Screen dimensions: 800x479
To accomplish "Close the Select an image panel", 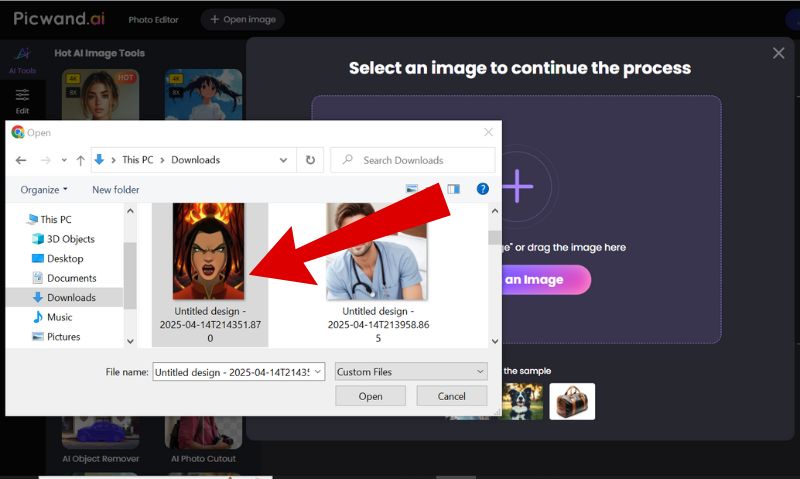I will click(779, 53).
